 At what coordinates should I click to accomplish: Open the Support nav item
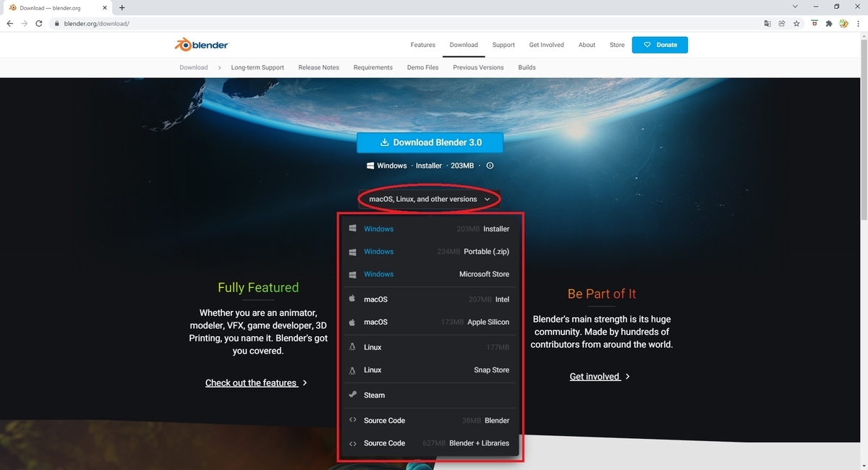[x=503, y=45]
